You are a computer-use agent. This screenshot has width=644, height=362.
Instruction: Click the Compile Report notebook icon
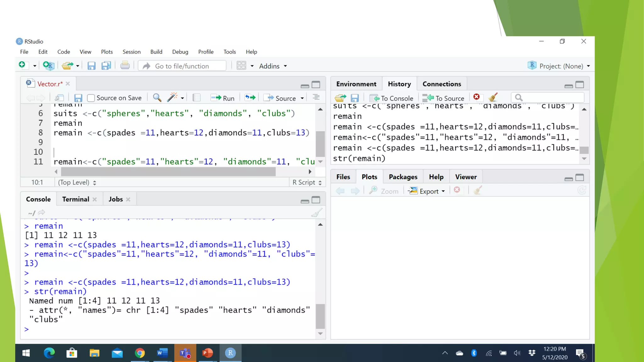coord(196,98)
